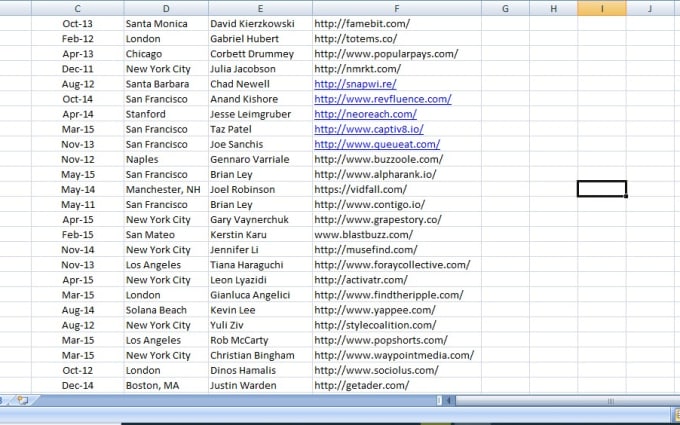This screenshot has height=425, width=680.
Task: Select column E header
Action: (x=260, y=8)
